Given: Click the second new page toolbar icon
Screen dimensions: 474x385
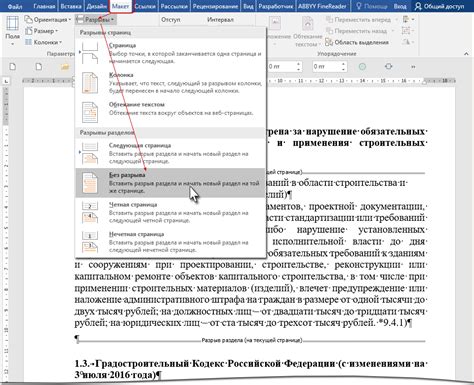Looking at the screenshot, I should tap(39, 67).
